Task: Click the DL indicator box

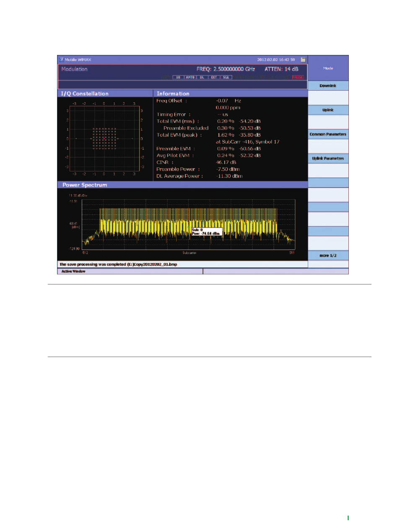Action: [202, 77]
